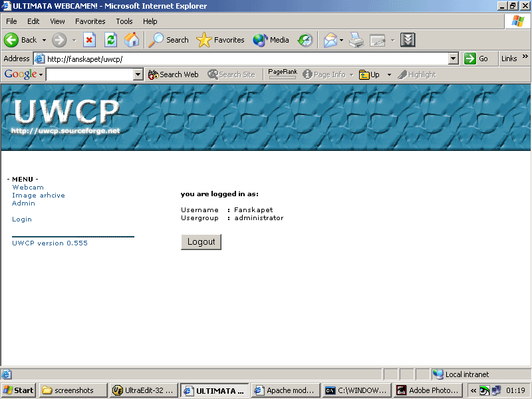Click the eye icon in system tray

click(x=485, y=391)
